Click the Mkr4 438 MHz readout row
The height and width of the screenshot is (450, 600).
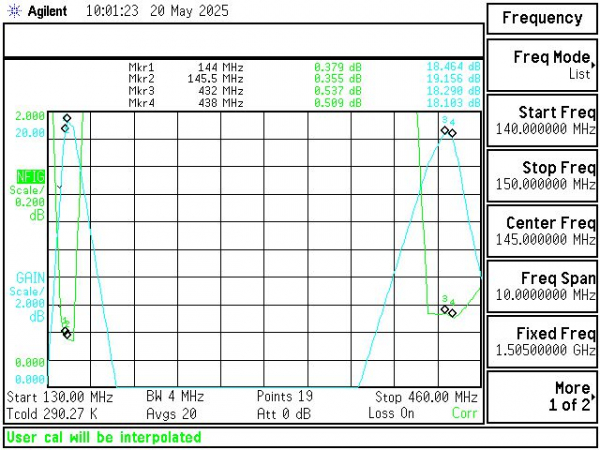[304, 103]
